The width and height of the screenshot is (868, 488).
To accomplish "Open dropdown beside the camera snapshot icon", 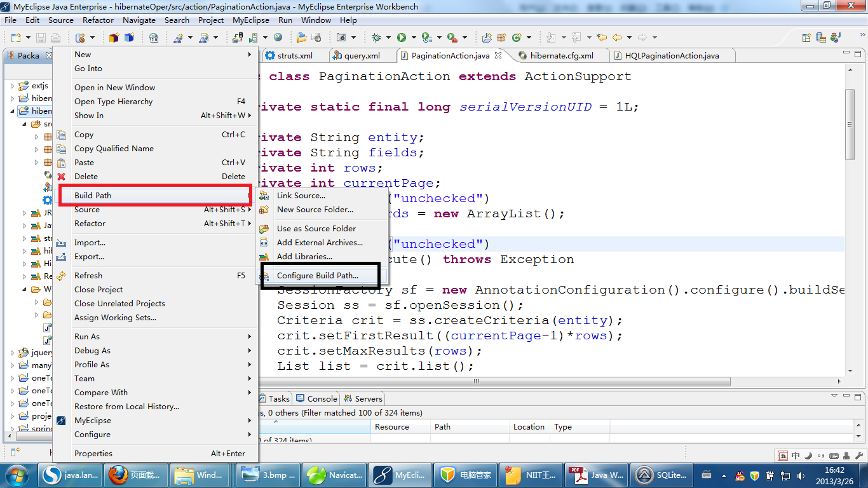I will [353, 37].
